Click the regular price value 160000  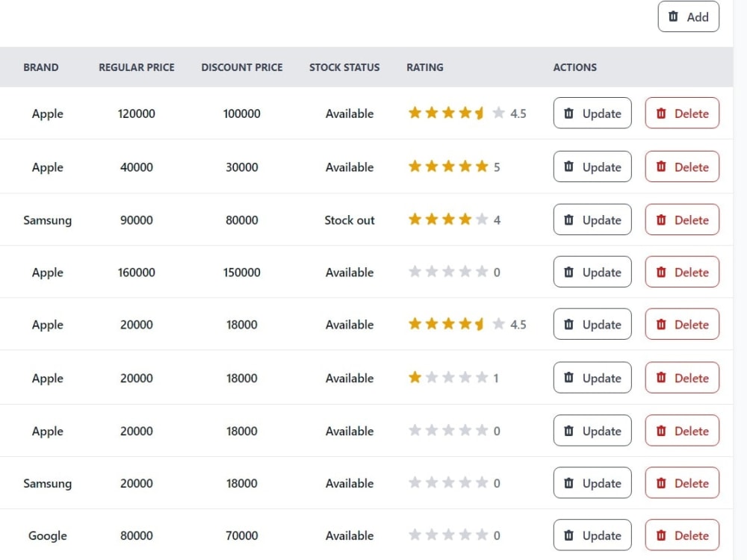[137, 273]
